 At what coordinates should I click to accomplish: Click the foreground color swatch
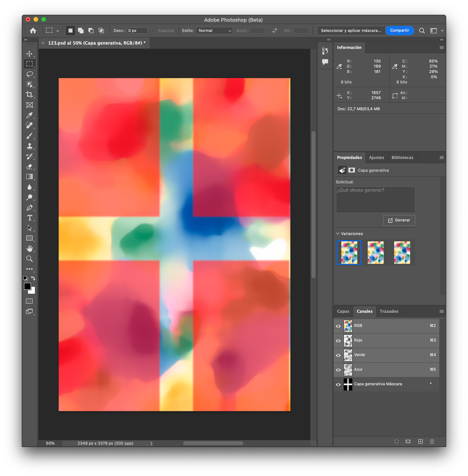click(x=27, y=286)
